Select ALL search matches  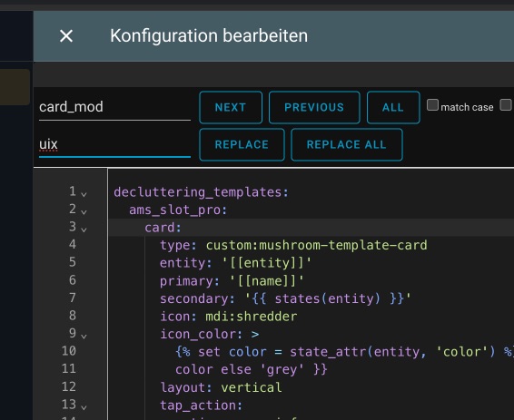tap(393, 107)
